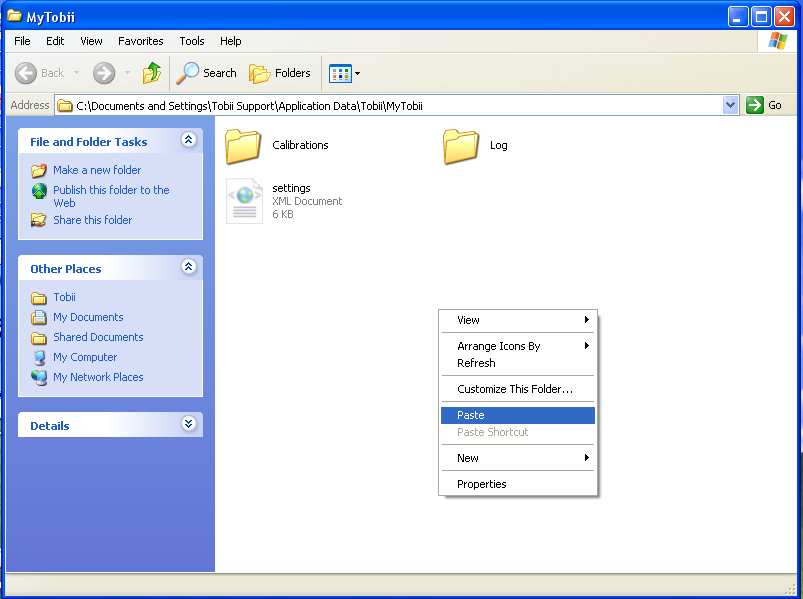803x599 pixels.
Task: Click the Search magnifier button
Action: click(x=206, y=73)
